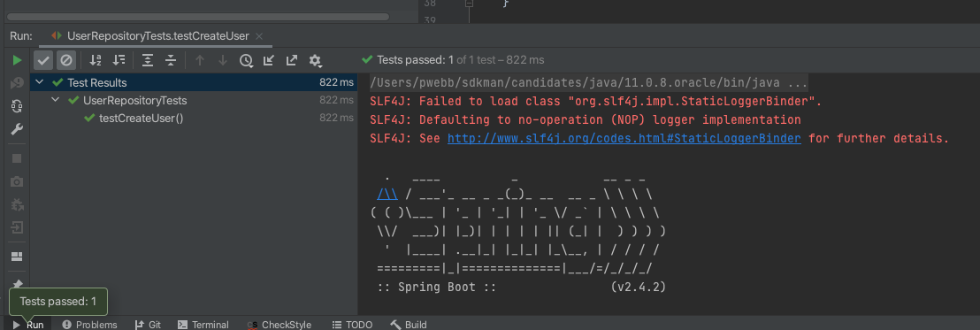Click Rerun Failed Tests icon
This screenshot has height=330, width=980.
point(17,82)
